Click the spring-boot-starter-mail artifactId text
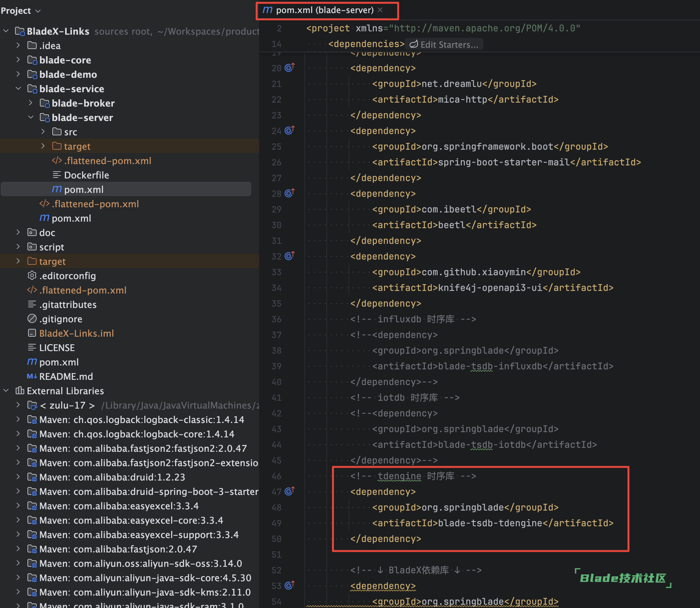Image resolution: width=700 pixels, height=608 pixels. tap(504, 162)
